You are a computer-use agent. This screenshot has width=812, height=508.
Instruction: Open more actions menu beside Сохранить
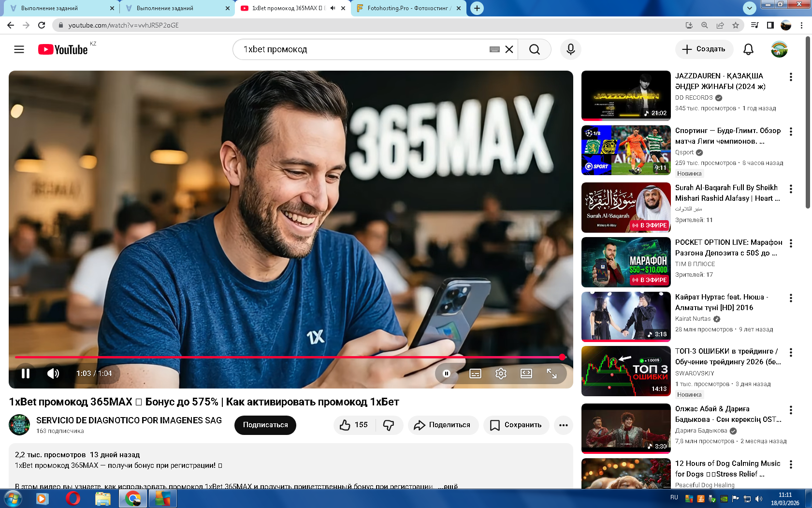coord(563,425)
